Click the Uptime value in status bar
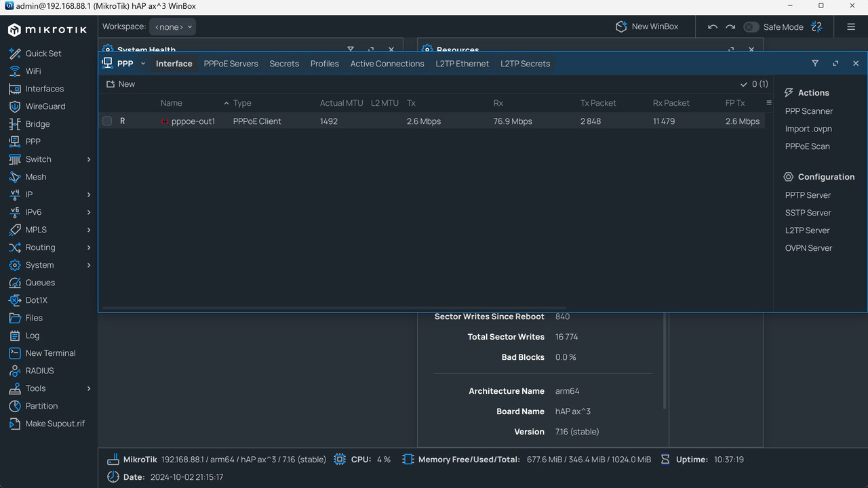Image resolution: width=868 pixels, height=488 pixels. pos(728,460)
